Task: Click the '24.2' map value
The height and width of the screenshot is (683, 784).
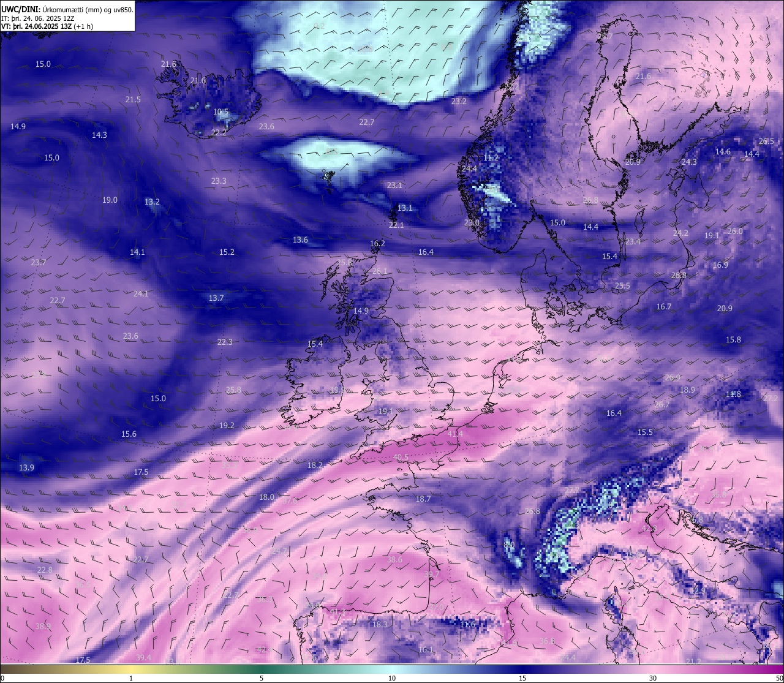Action: (680, 233)
